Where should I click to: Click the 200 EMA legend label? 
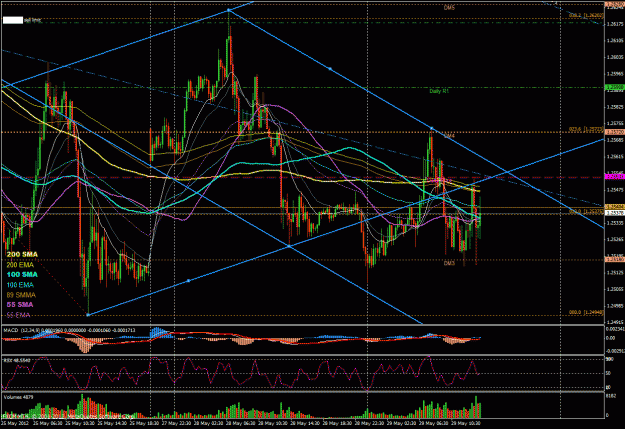20,265
